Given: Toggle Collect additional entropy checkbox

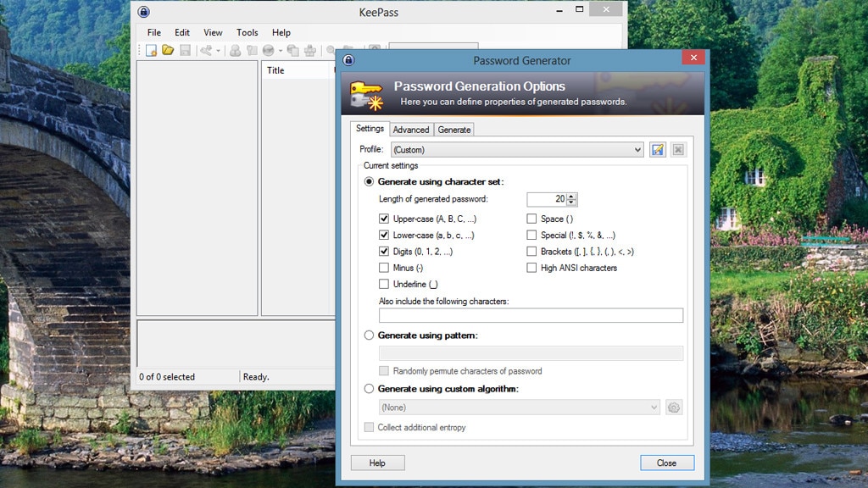Looking at the screenshot, I should coord(369,427).
